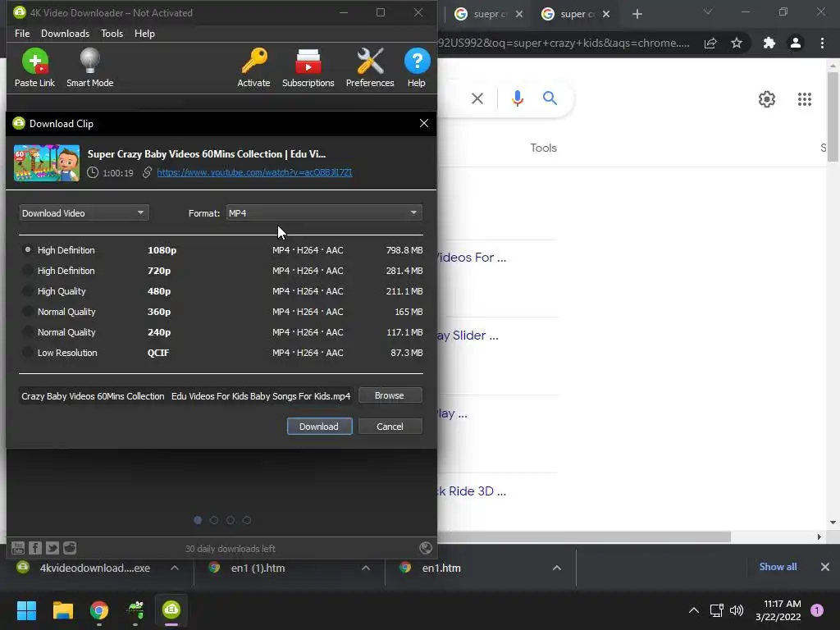
Task: Click the 4K Video Downloader taskbar icon
Action: pyautogui.click(x=171, y=610)
